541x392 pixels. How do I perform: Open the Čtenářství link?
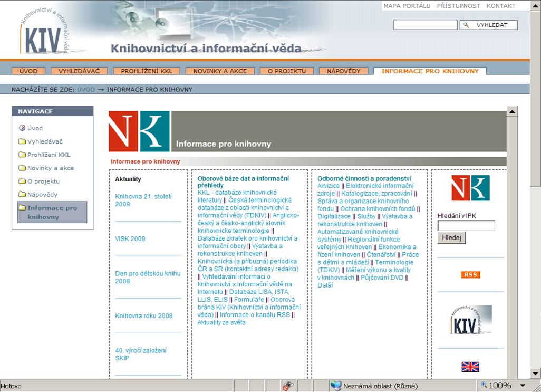click(381, 255)
